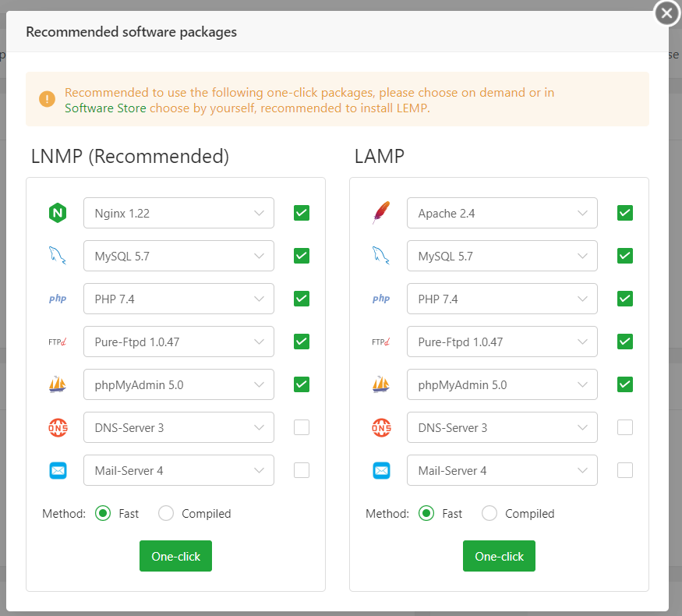Click the Apache feather icon in LAMP

point(381,213)
